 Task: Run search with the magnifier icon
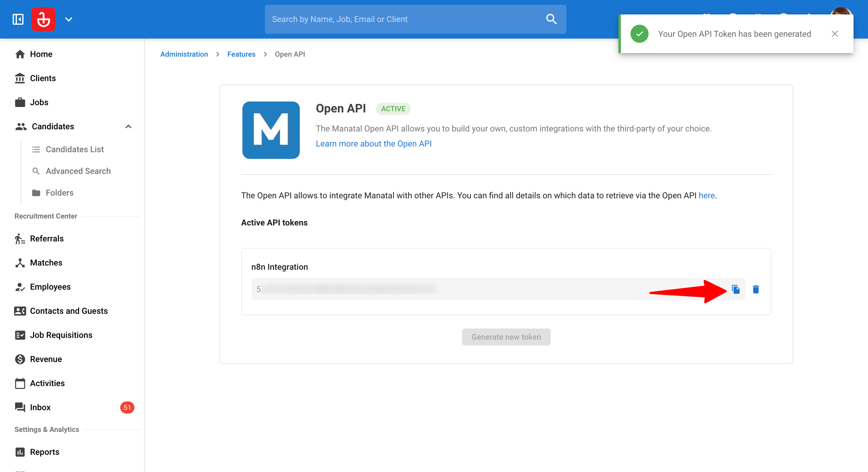tap(551, 19)
